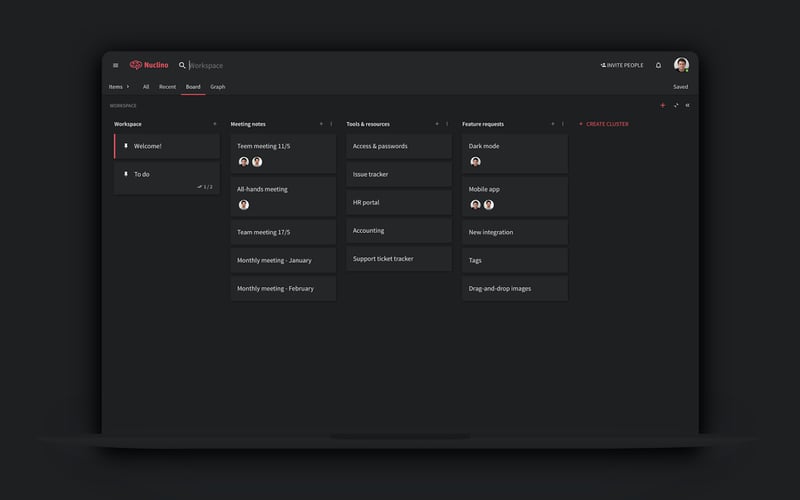The width and height of the screenshot is (800, 500).
Task: Open the notifications bell
Action: [x=658, y=65]
